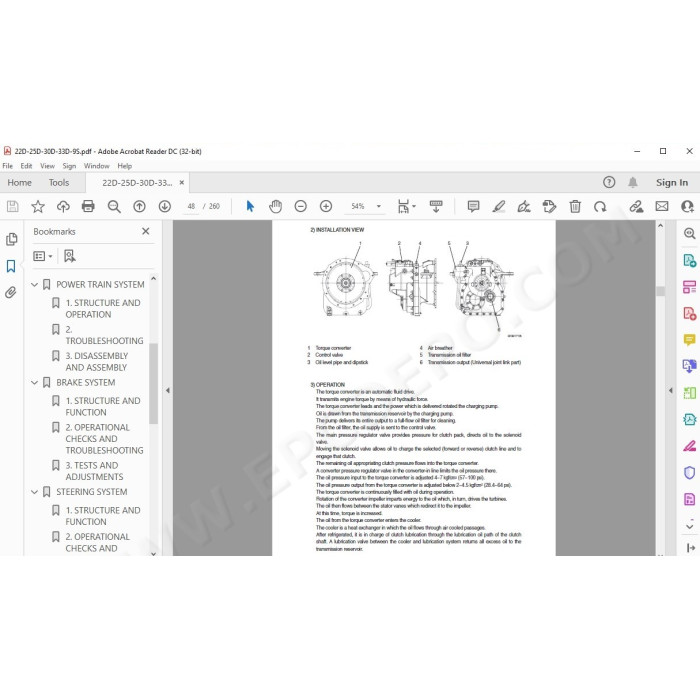Open the zoom percentage dropdown
700x700 pixels.
379,206
